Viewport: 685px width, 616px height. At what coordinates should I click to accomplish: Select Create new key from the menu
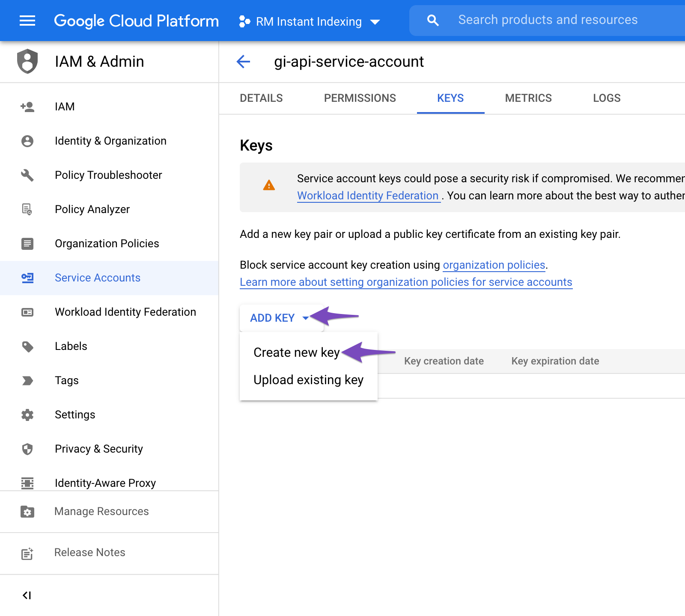point(296,352)
